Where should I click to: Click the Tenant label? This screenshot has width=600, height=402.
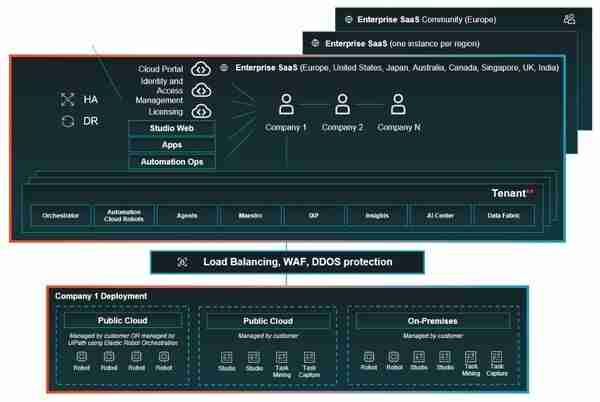[x=509, y=194]
